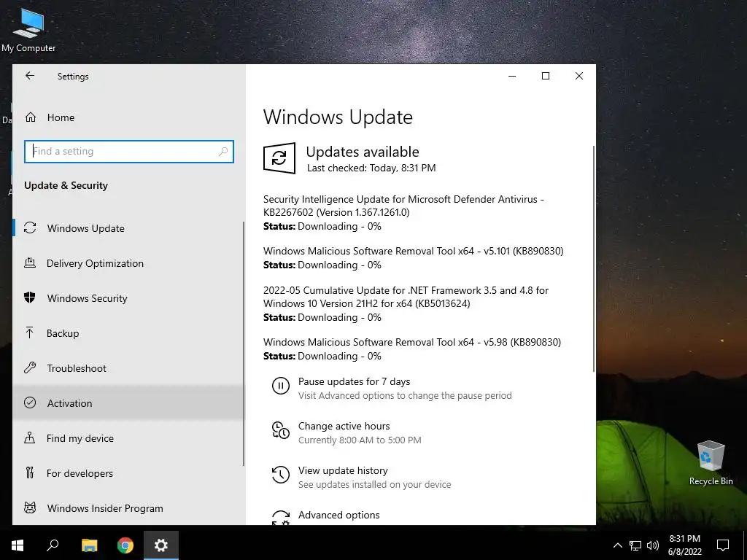This screenshot has height=560, width=747.
Task: Click View update history link
Action: point(343,470)
